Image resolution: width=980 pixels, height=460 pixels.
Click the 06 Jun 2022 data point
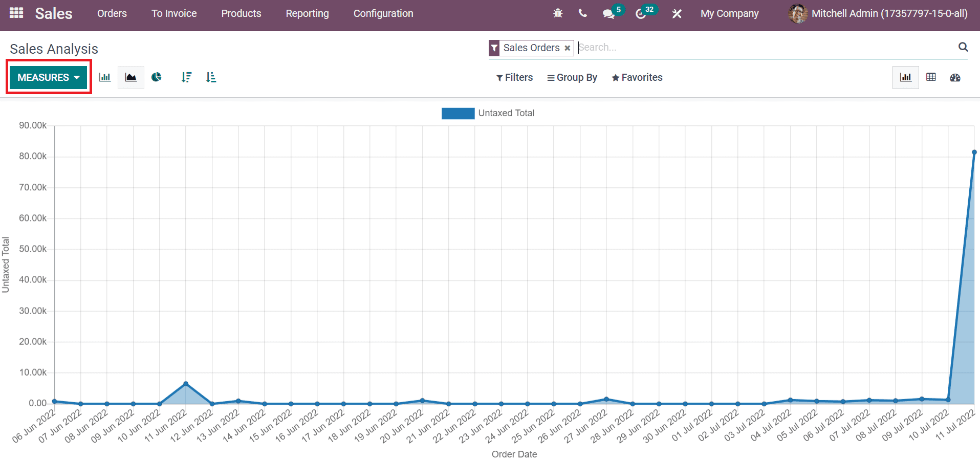[55, 402]
